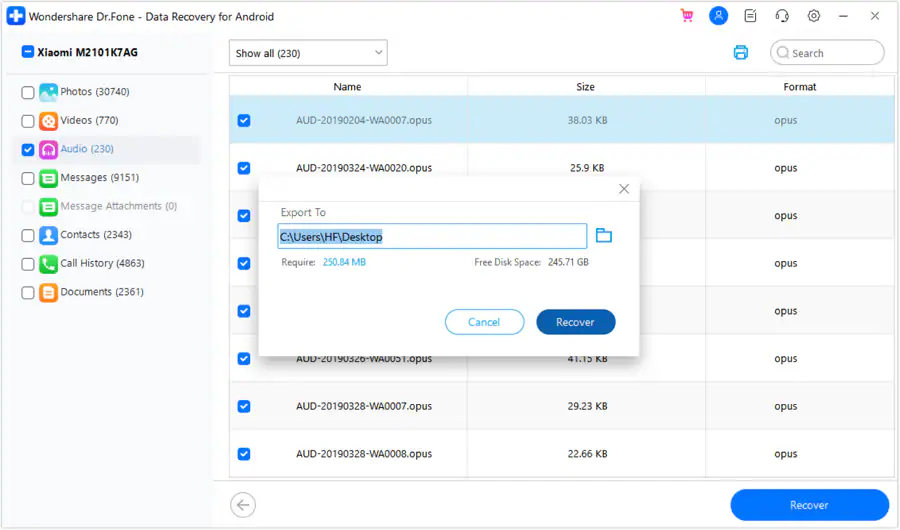Expand the Show all (230) dropdown
Viewport: 900px width, 530px height.
click(308, 53)
